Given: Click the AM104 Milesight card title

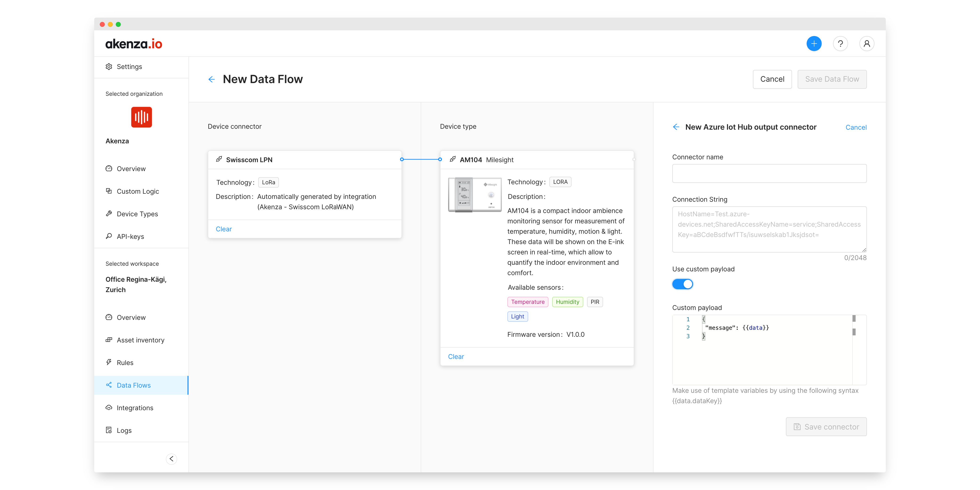Looking at the screenshot, I should coord(486,160).
